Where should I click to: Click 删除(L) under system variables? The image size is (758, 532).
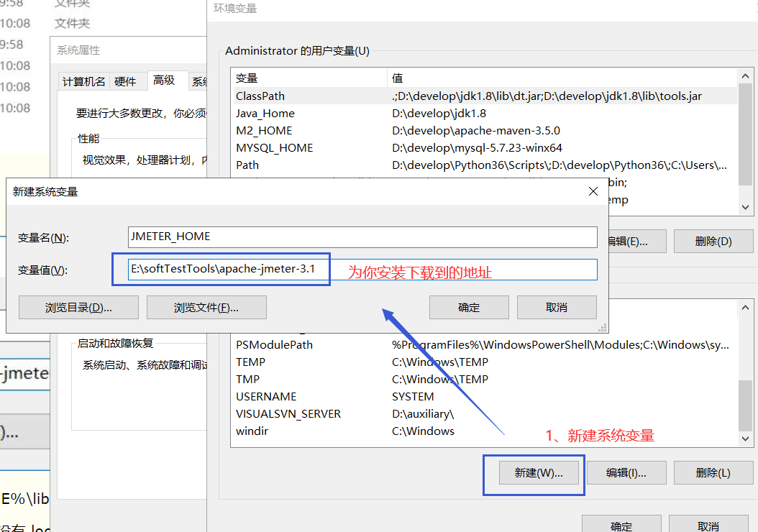[713, 472]
